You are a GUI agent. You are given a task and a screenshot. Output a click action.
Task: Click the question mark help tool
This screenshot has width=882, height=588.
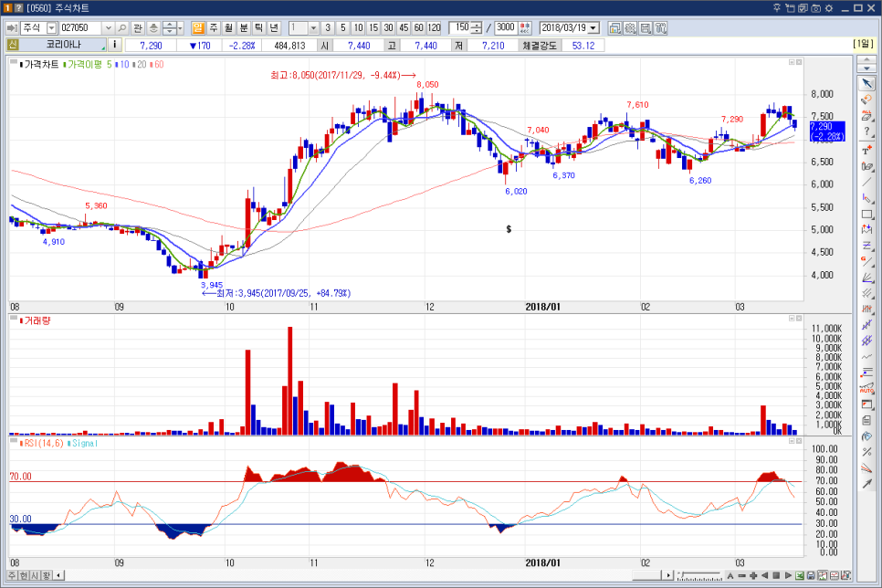pos(866,132)
